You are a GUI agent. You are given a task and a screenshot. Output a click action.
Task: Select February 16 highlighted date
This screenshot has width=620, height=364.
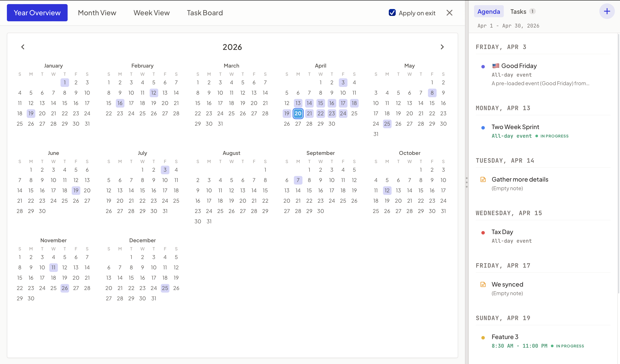pyautogui.click(x=120, y=103)
